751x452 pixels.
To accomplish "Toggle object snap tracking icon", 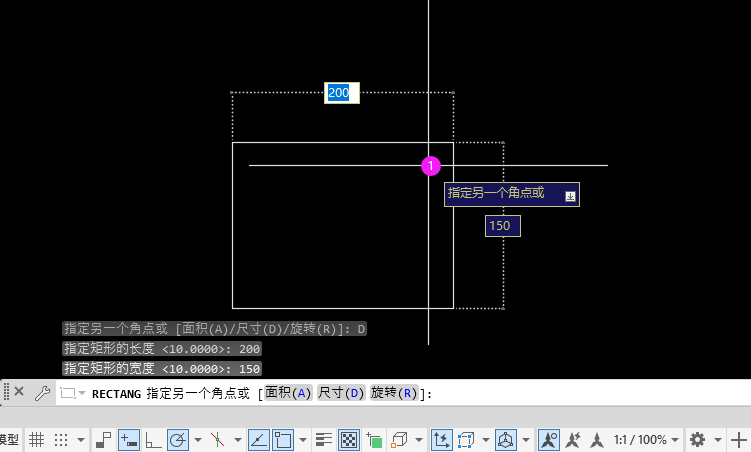I will click(259, 440).
